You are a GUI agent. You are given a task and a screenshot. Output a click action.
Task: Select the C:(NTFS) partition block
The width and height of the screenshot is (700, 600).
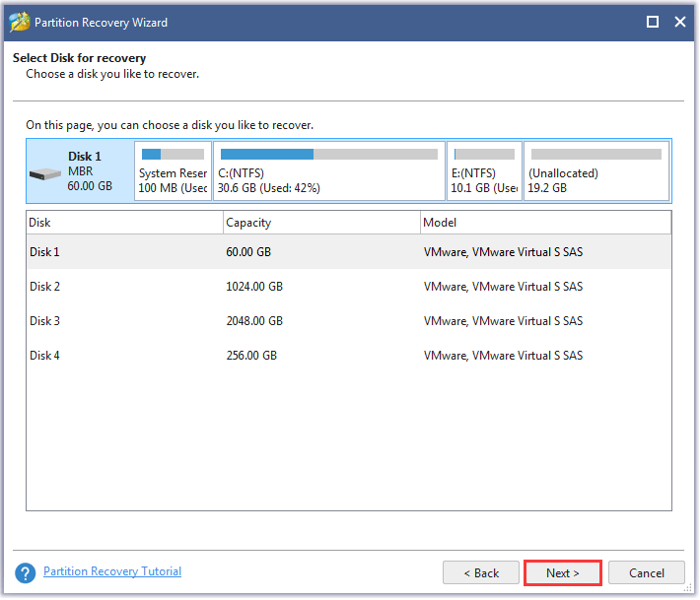[329, 170]
